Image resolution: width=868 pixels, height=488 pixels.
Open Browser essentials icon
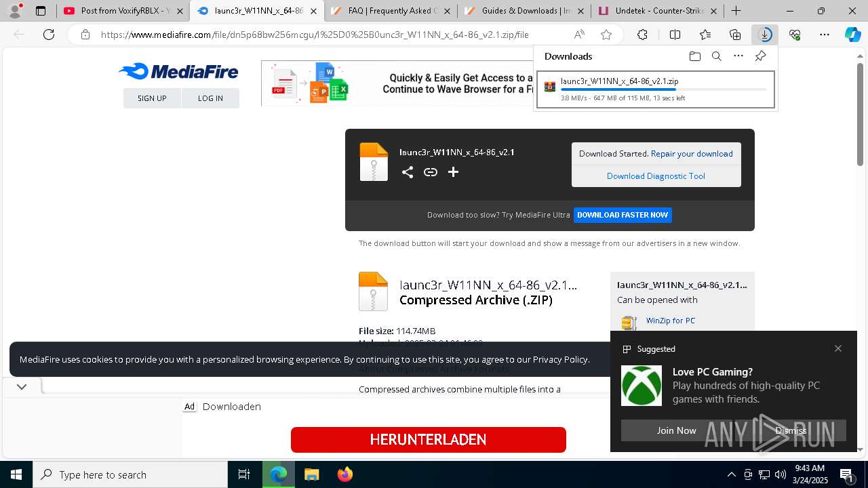[x=795, y=35]
